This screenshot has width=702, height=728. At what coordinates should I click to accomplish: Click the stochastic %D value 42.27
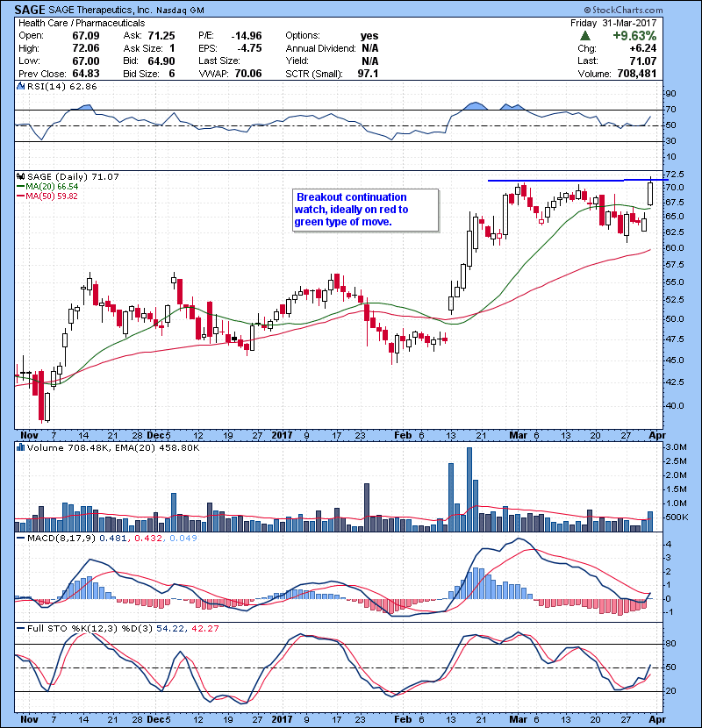[204, 628]
